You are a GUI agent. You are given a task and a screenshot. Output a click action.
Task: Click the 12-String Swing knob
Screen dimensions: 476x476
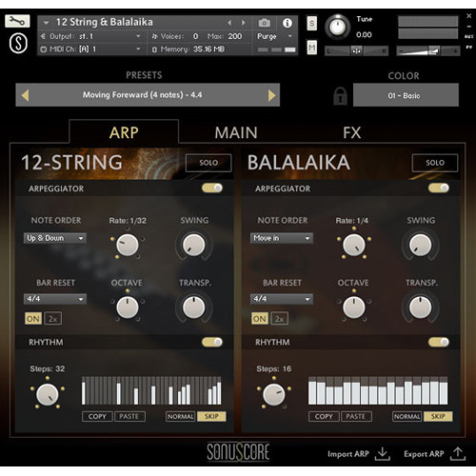[x=193, y=245]
